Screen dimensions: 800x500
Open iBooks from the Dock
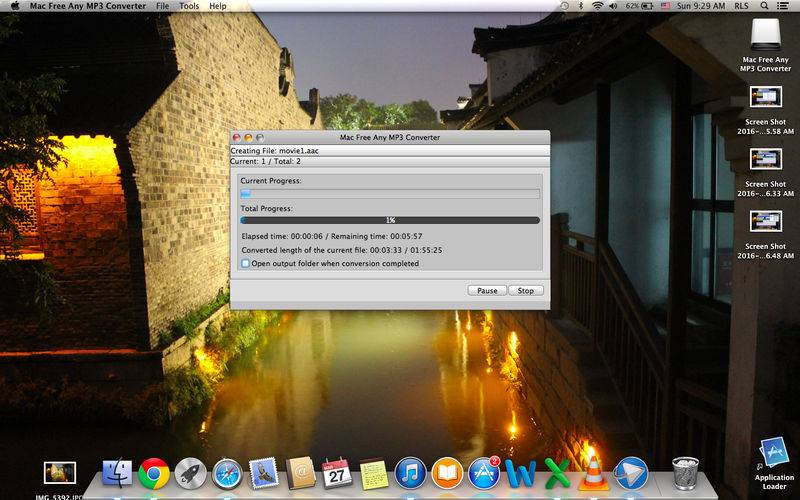[x=447, y=473]
